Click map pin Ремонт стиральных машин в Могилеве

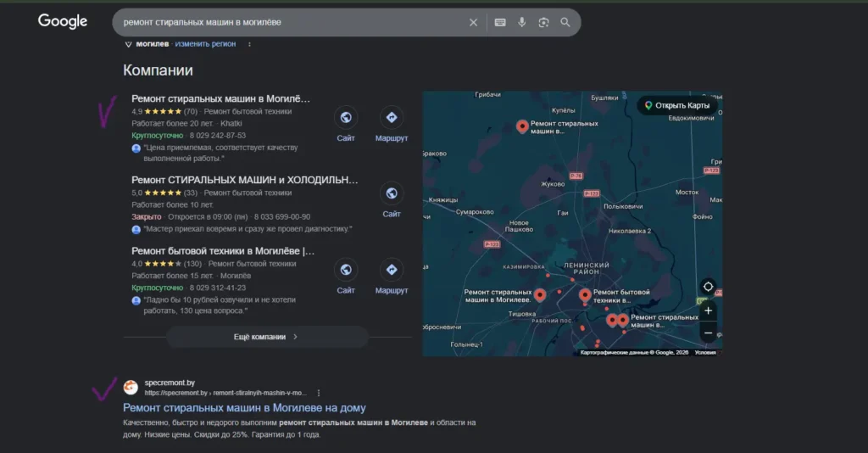[540, 295]
